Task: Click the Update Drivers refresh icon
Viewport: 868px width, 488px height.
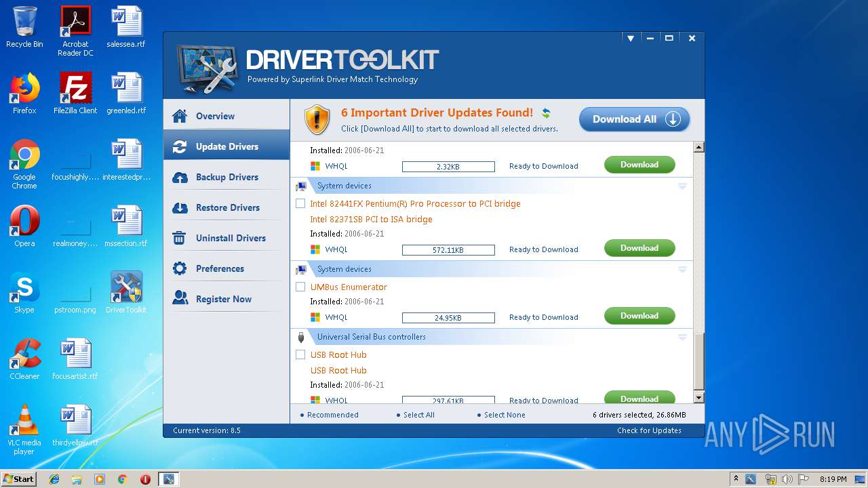Action: [180, 146]
